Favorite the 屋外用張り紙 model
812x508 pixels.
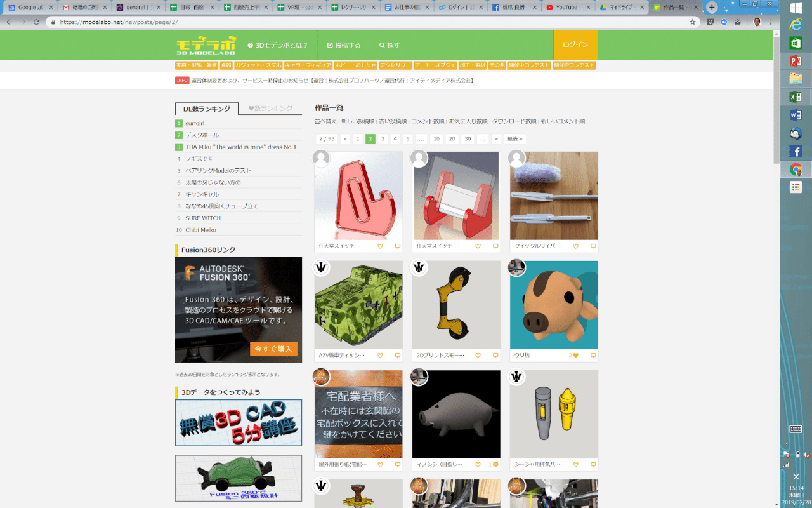point(380,465)
